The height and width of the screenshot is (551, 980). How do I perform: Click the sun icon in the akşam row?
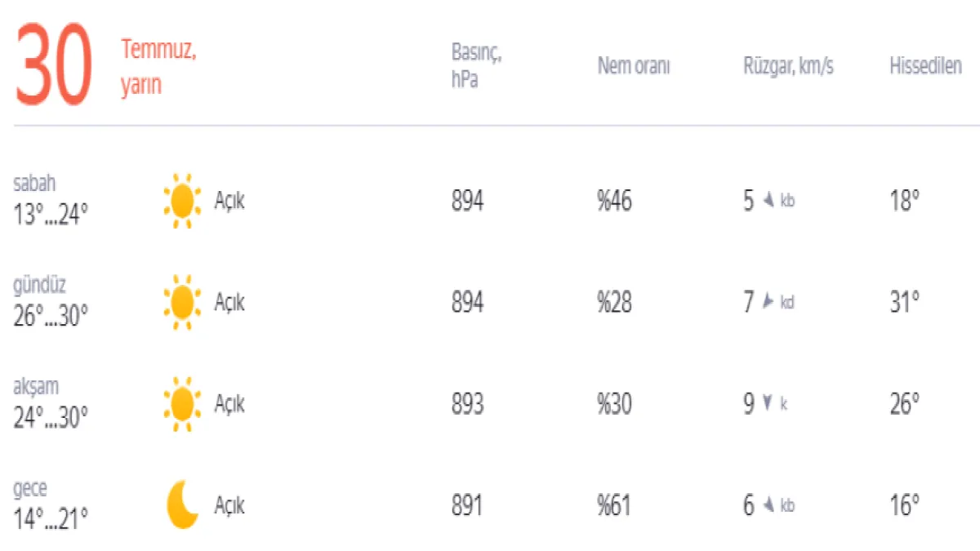click(x=181, y=404)
